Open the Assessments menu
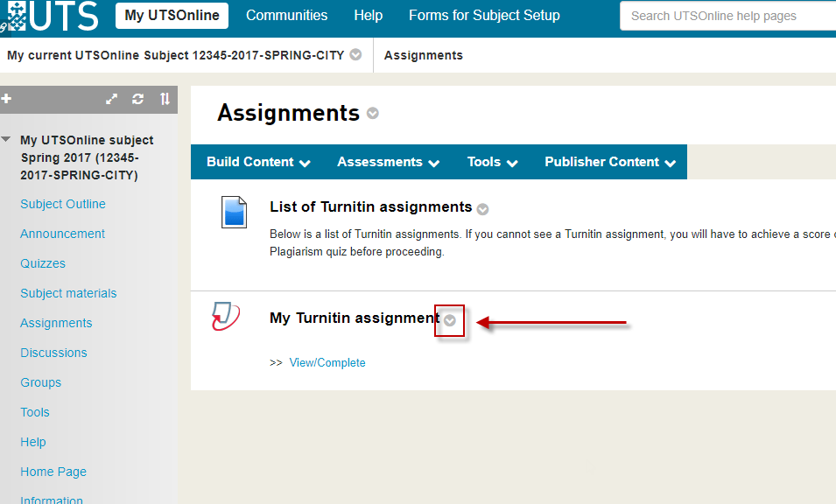This screenshot has width=836, height=504. (x=388, y=162)
